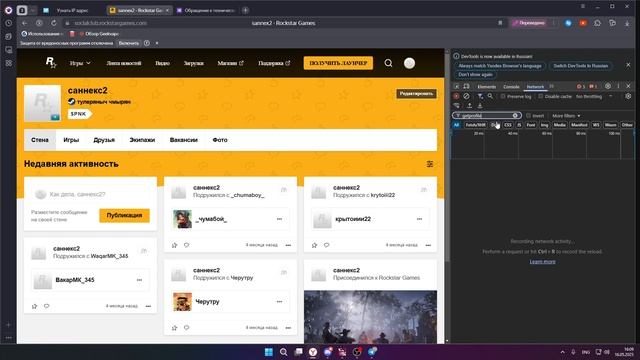Click the network filter funnel icon
Image resolution: width=640 pixels, height=360 pixels.
tap(480, 96)
